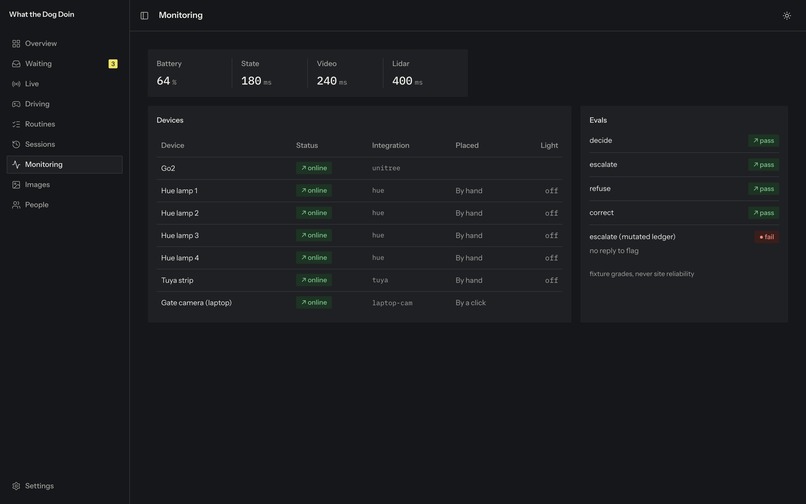The image size is (806, 504).
Task: Click the no reply to flag note
Action: click(x=614, y=251)
